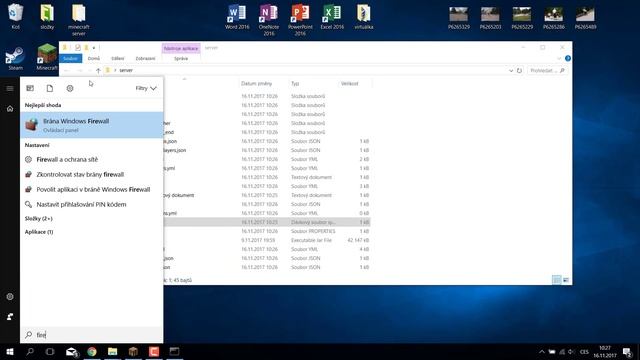The height and width of the screenshot is (360, 640).
Task: Switch to the Sdílení ribbon tab
Action: tap(118, 58)
